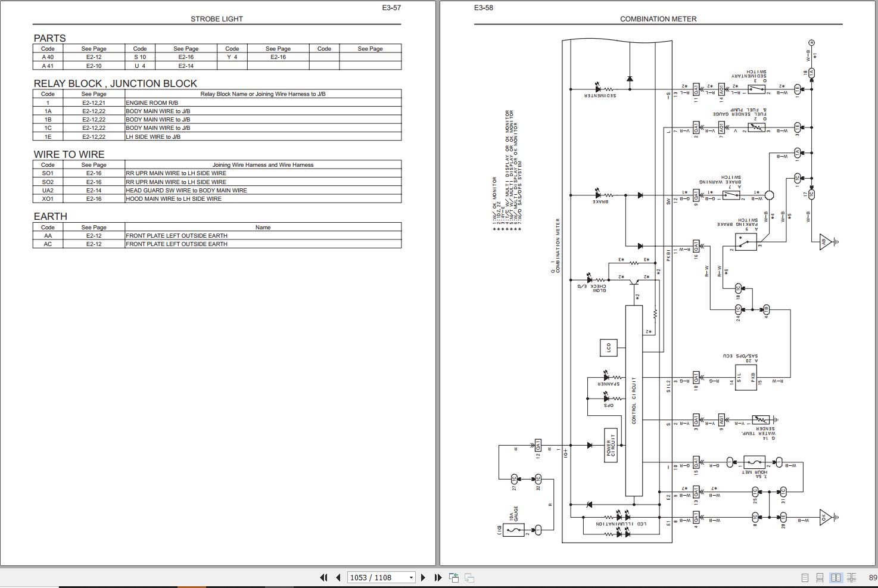Click page label E3-58
878x588 pixels.
(484, 8)
